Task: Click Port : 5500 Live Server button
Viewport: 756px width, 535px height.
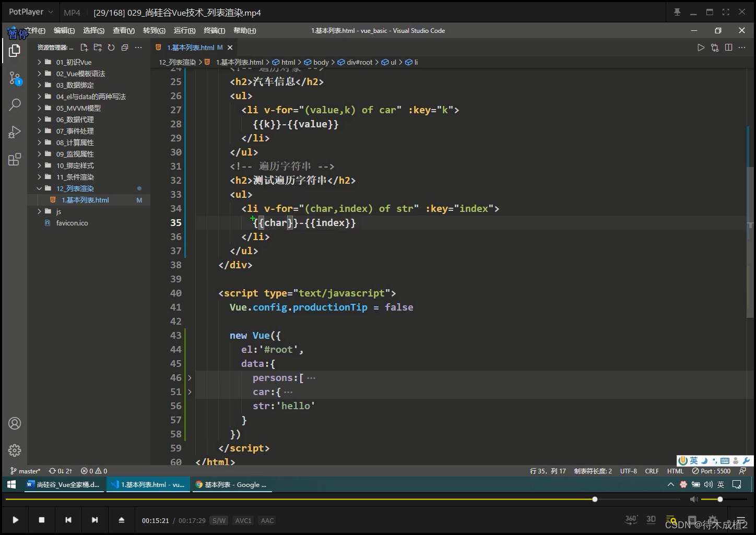Action: point(711,471)
